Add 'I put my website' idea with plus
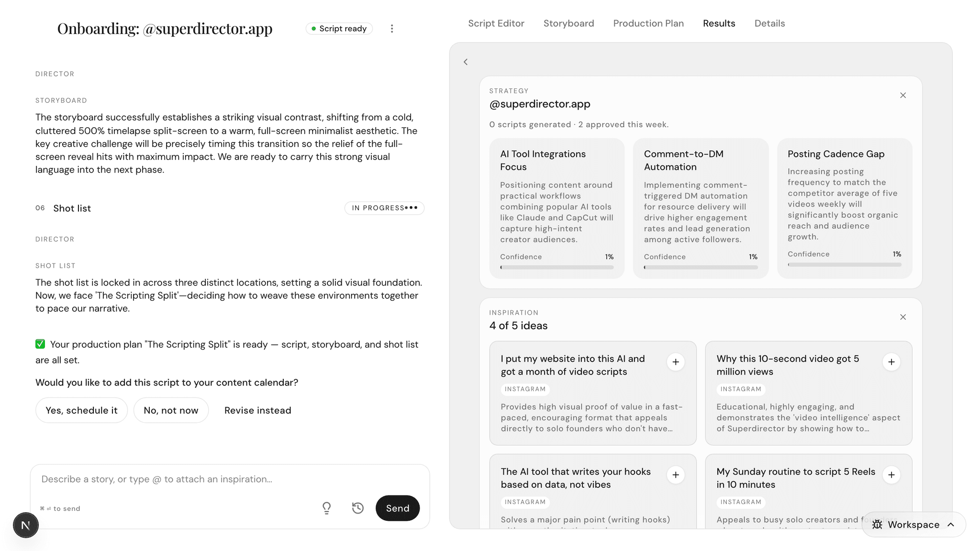The image size is (980, 551). pos(676,362)
